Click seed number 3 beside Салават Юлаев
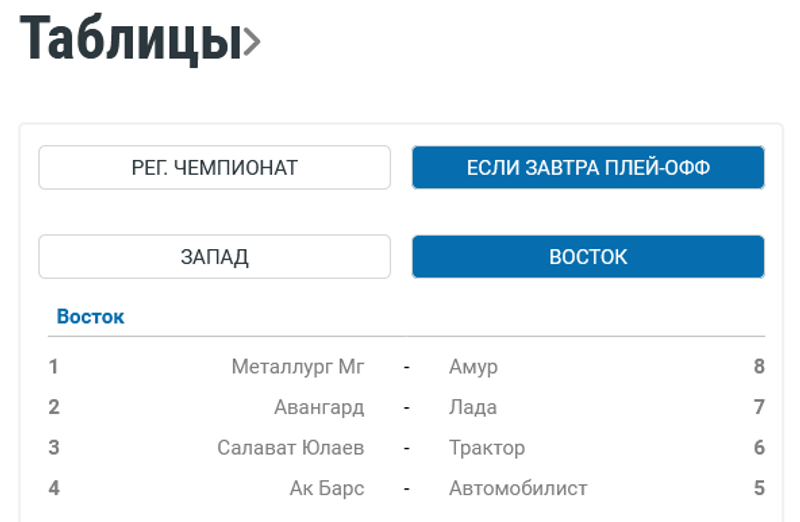This screenshot has width=800, height=522. click(54, 448)
